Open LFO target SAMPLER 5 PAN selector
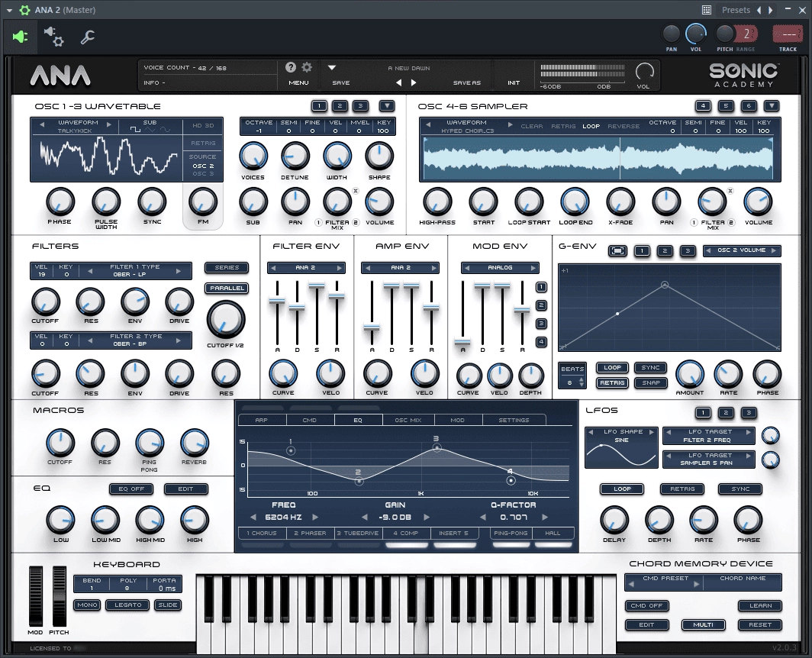This screenshot has width=812, height=658. click(709, 459)
